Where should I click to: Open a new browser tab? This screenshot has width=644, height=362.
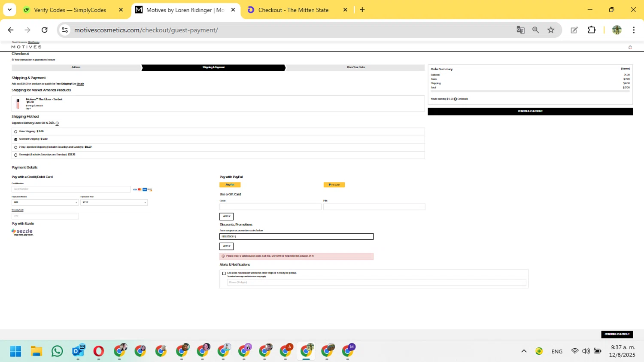point(362,10)
